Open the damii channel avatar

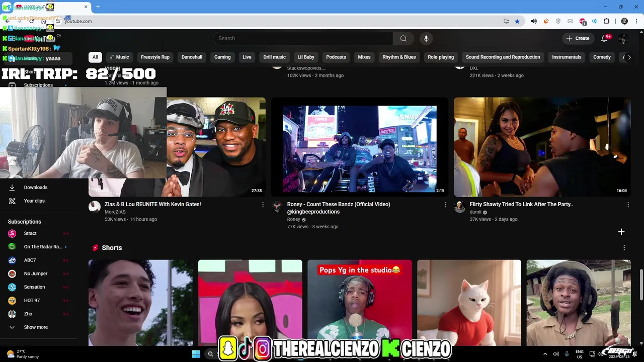click(x=460, y=207)
